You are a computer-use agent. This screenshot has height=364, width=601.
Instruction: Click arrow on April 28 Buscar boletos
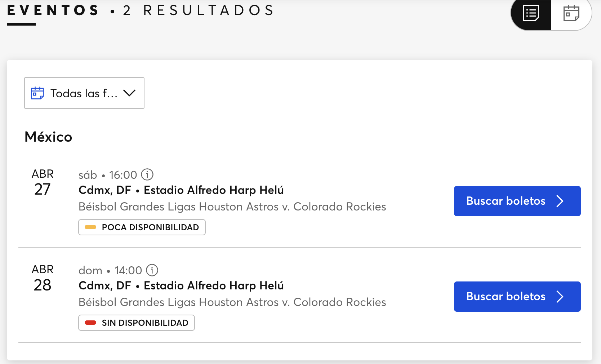click(x=560, y=297)
